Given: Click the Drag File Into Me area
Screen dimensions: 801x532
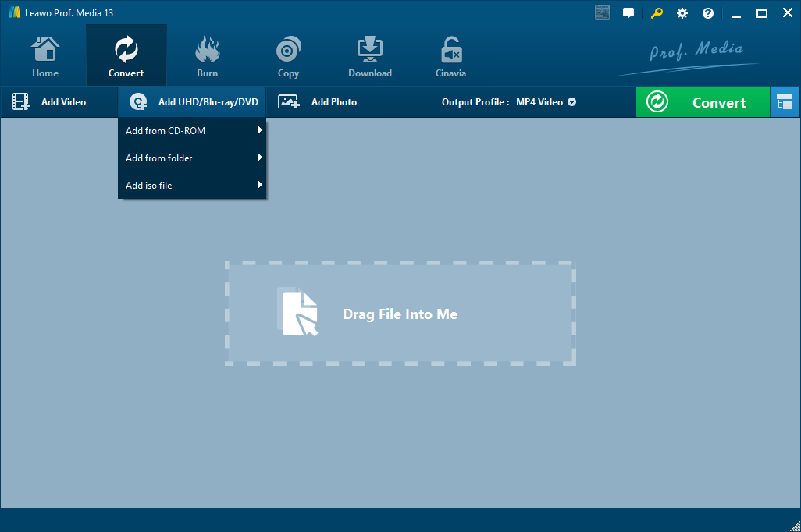Looking at the screenshot, I should coord(400,314).
